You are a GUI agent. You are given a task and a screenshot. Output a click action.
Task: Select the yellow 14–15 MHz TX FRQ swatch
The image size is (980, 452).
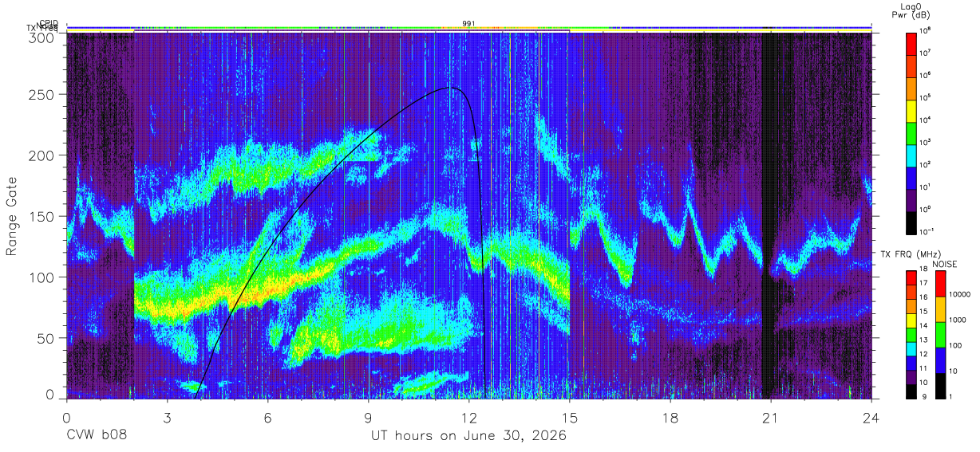click(x=911, y=320)
